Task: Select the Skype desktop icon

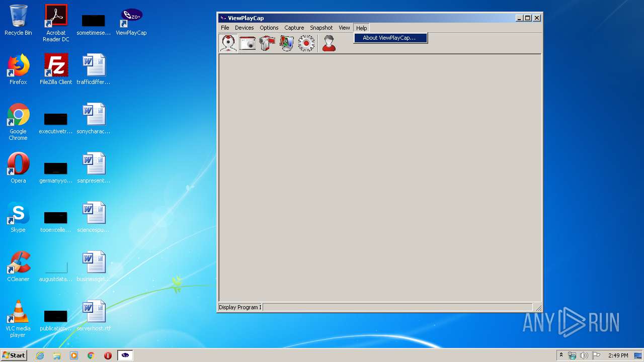Action: [18, 217]
